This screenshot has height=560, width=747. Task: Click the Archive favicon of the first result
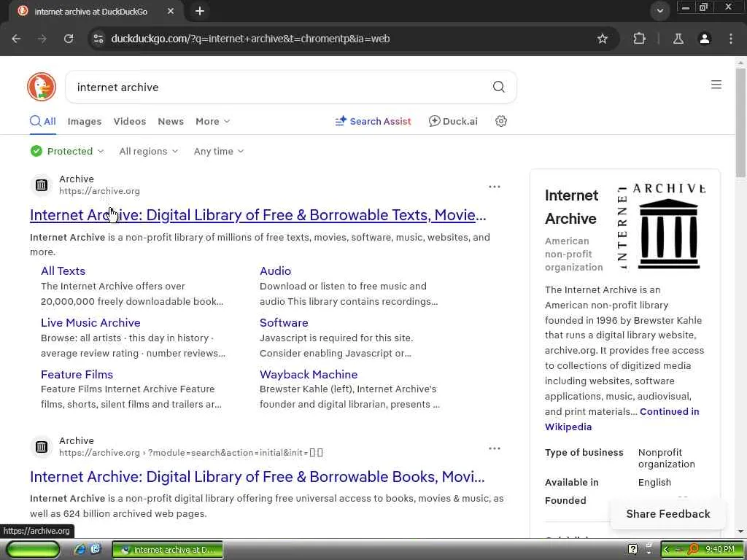[x=42, y=185]
